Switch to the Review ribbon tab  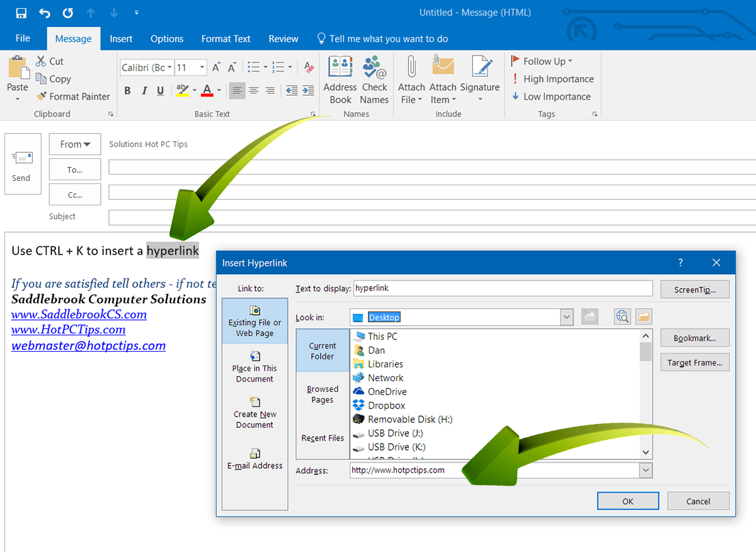point(283,38)
